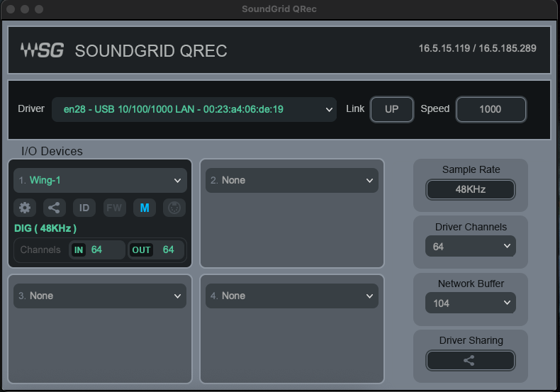Click the Driver Sharing label
560x392 pixels.
[471, 340]
